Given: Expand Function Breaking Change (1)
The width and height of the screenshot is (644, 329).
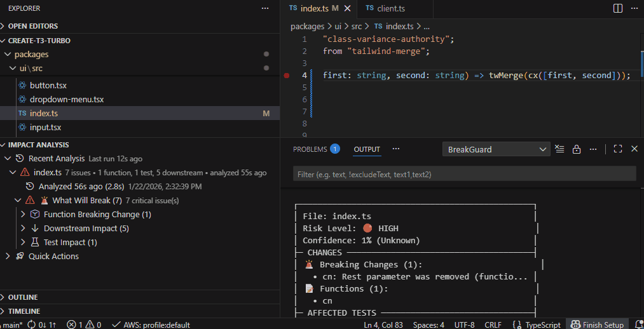Looking at the screenshot, I should pyautogui.click(x=23, y=214).
